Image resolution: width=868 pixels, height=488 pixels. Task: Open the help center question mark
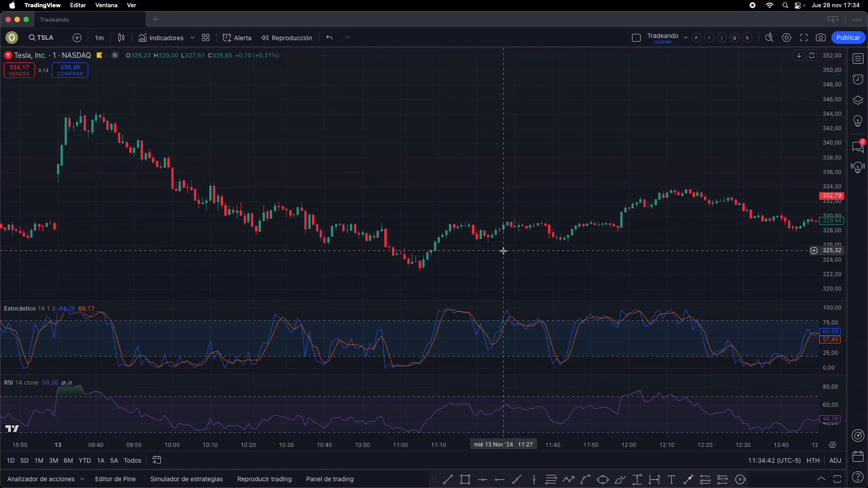(x=858, y=477)
